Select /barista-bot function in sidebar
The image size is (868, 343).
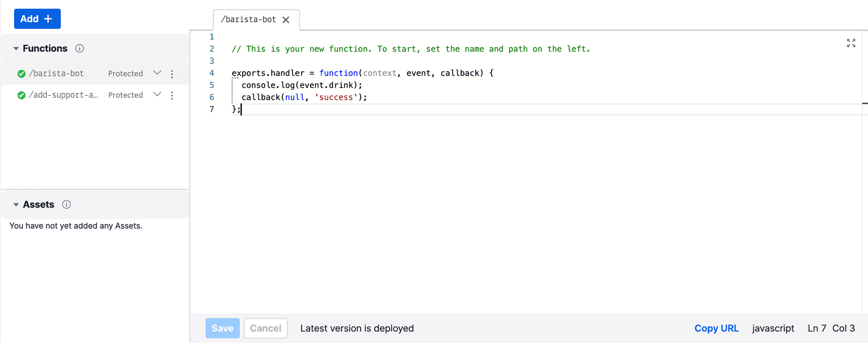point(56,73)
